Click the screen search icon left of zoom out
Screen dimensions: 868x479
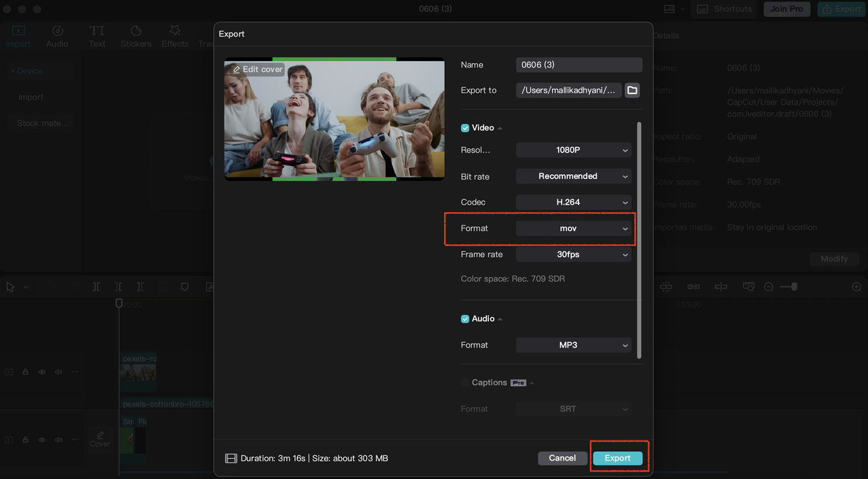[749, 287]
